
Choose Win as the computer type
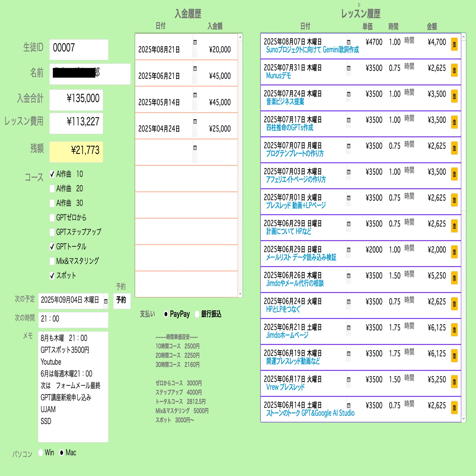tap(41, 453)
